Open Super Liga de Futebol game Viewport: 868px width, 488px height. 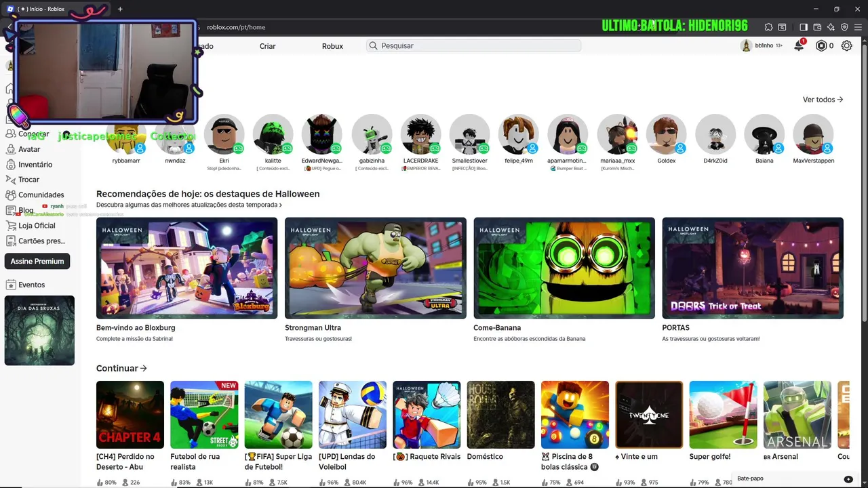click(x=279, y=415)
